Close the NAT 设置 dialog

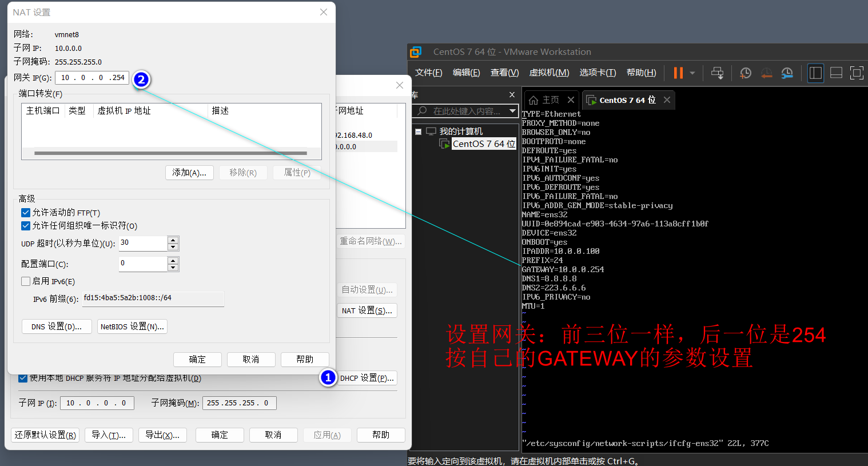(324, 12)
